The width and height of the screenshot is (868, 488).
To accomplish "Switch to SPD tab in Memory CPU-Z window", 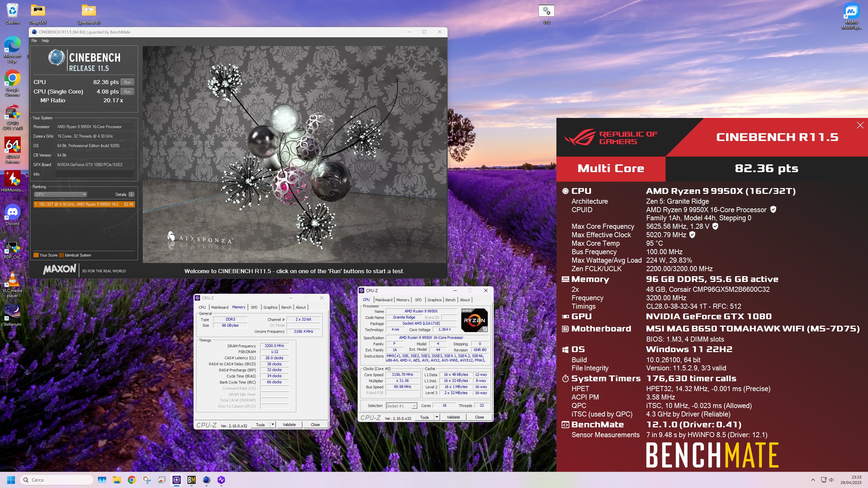I will (x=254, y=307).
